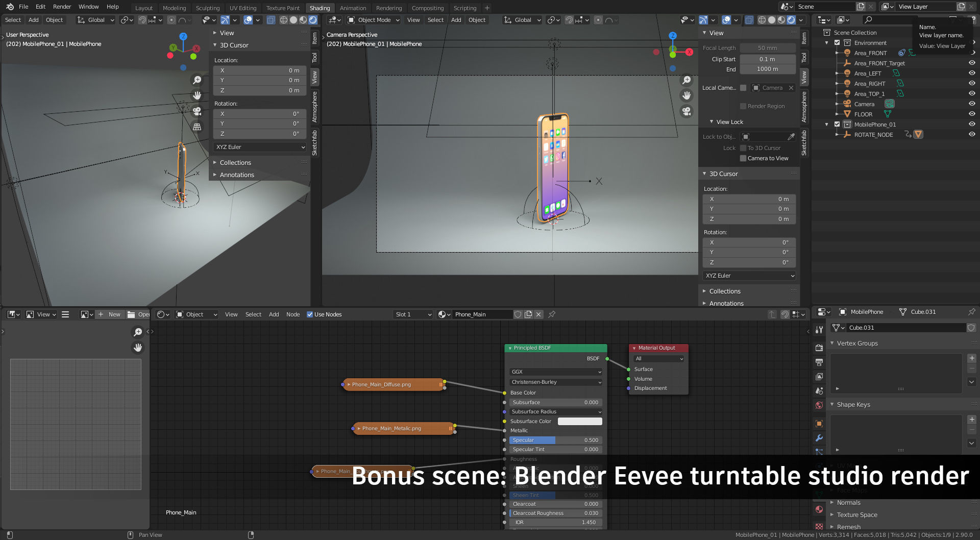Viewport: 980px width, 540px height.
Task: Click the perspective/orthographic grid icon in left viewport
Action: pos(197,126)
